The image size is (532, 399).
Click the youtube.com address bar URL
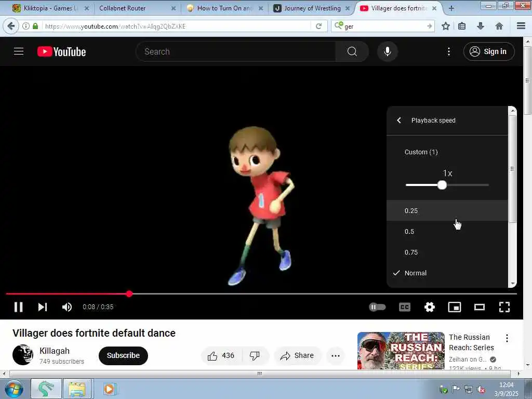(x=115, y=26)
